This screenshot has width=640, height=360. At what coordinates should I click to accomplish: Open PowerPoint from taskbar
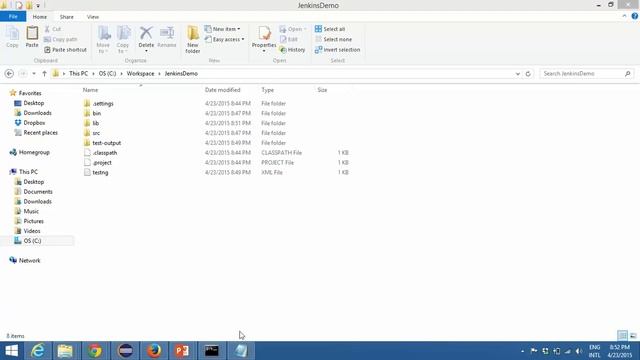pyautogui.click(x=182, y=351)
